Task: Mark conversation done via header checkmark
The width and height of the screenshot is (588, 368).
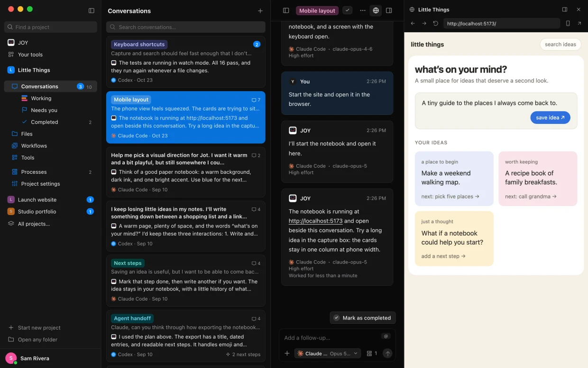Action: 348,10
